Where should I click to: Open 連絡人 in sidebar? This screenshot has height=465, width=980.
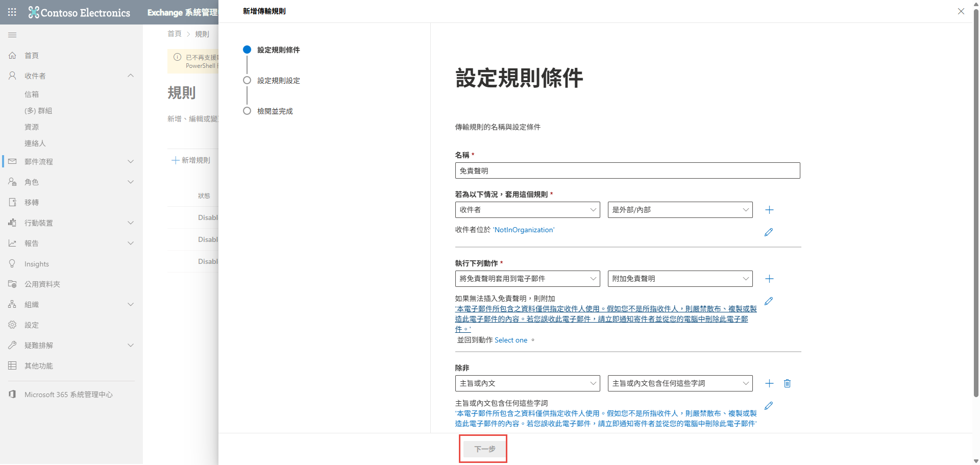click(35, 143)
